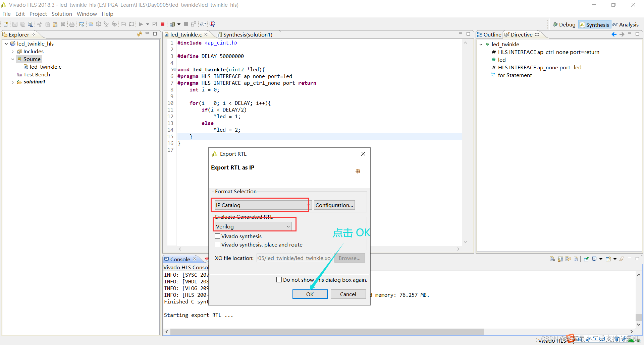Click the Console word wrap icon
The height and width of the screenshot is (345, 644).
568,259
